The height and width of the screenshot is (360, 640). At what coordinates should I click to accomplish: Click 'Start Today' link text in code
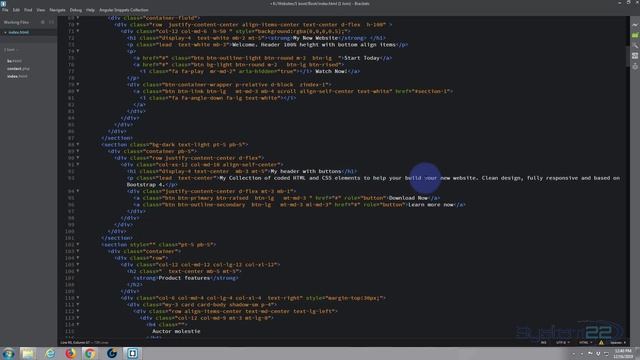(362, 58)
